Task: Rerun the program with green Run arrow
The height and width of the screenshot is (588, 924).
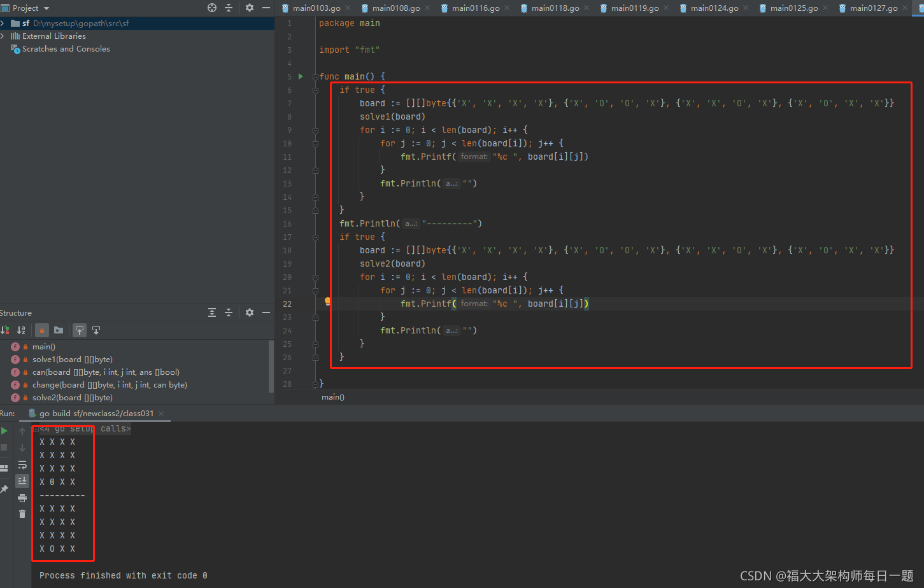Action: point(4,431)
